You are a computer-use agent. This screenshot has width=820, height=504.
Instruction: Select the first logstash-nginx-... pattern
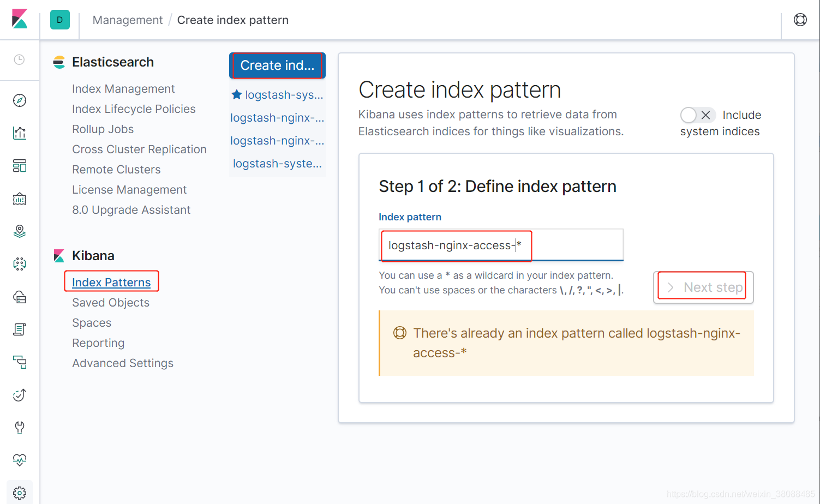point(277,118)
